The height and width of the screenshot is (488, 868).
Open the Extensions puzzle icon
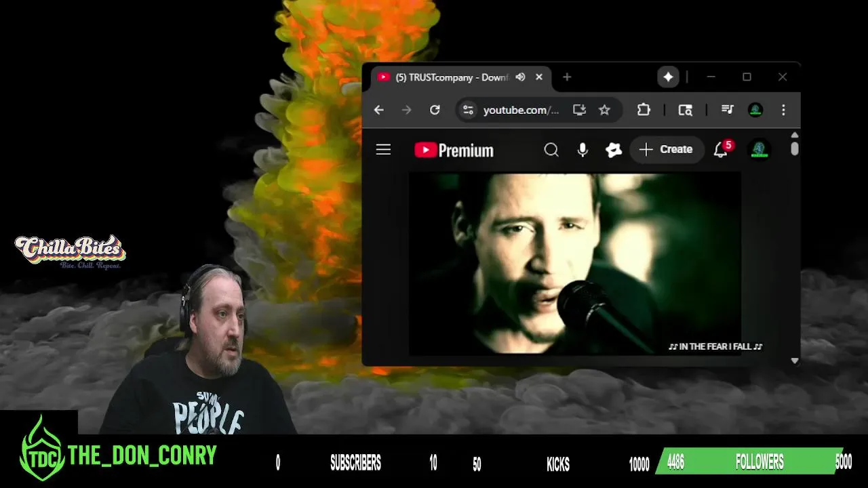(644, 110)
